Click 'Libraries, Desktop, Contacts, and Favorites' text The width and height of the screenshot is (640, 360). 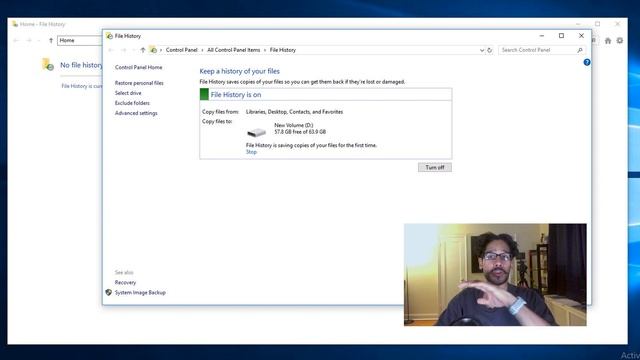[294, 112]
